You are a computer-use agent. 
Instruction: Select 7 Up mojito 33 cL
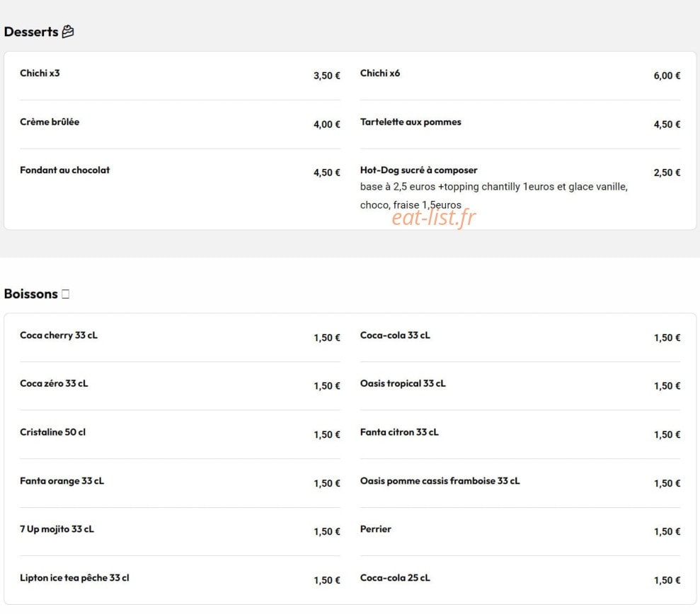click(180, 531)
